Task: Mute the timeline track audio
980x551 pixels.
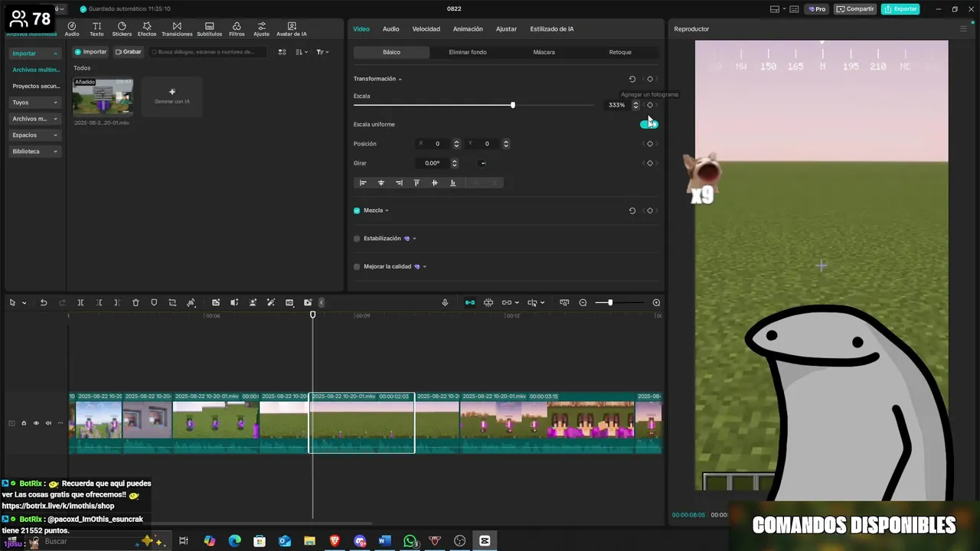Action: click(x=48, y=423)
